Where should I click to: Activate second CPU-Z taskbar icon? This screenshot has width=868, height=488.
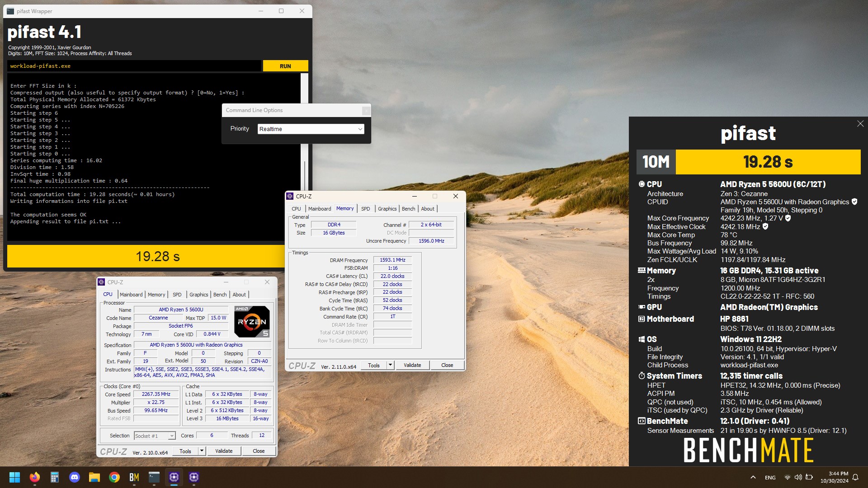pyautogui.click(x=194, y=477)
